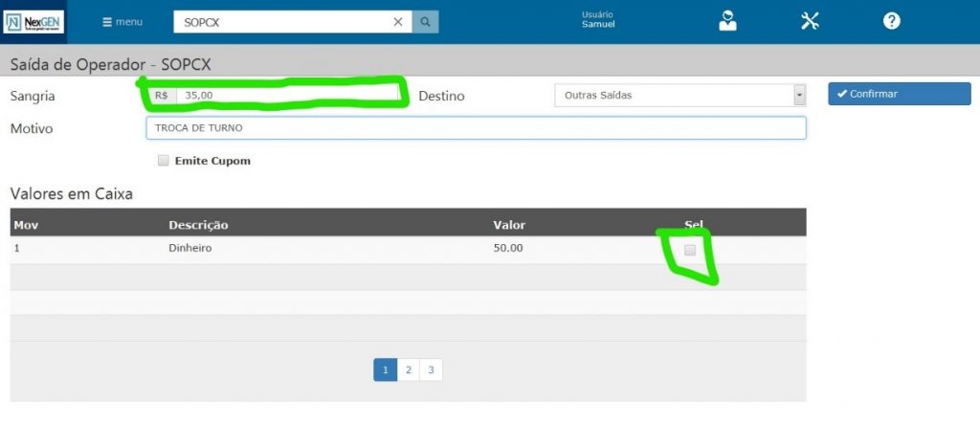The width and height of the screenshot is (980, 446).
Task: Click the Motivo text field
Action: 476,128
